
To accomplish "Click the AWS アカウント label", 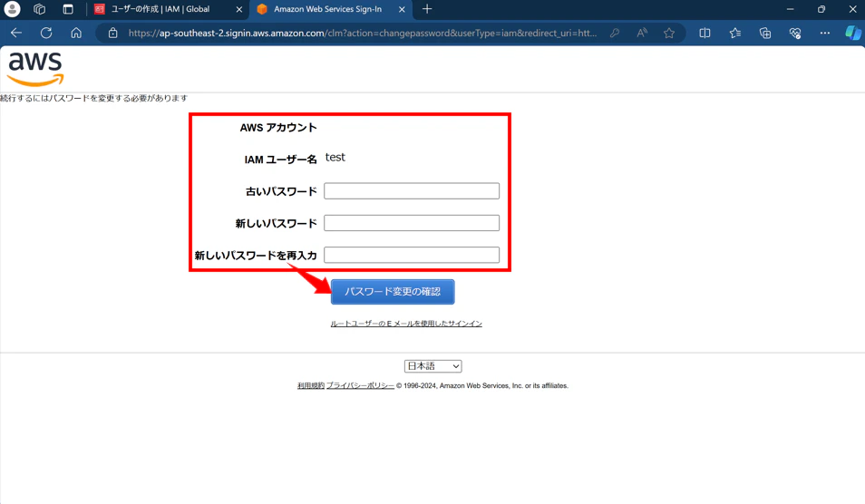I will coord(278,128).
